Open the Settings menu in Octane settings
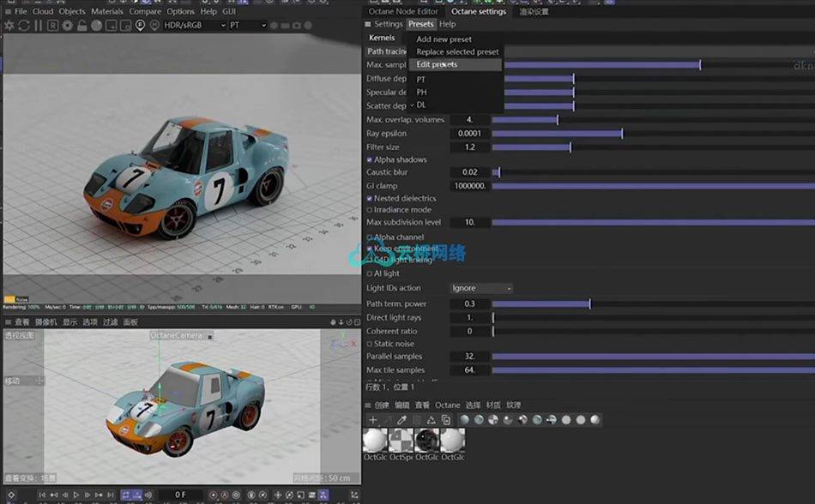Screen dimensions: 815x504 tap(389, 24)
